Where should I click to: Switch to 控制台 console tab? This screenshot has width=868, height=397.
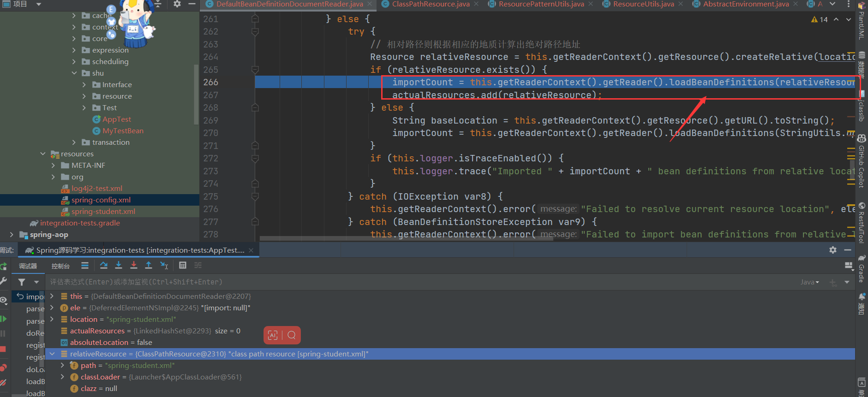point(60,266)
